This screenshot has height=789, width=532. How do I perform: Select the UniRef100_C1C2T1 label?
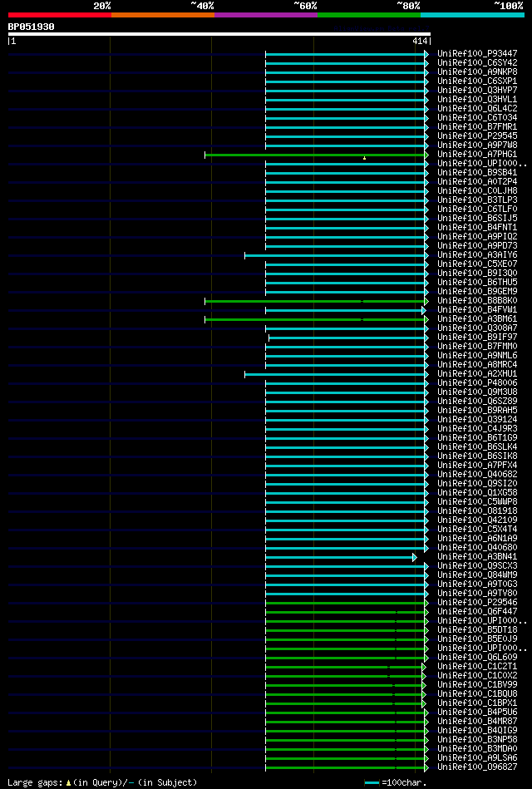(x=477, y=667)
